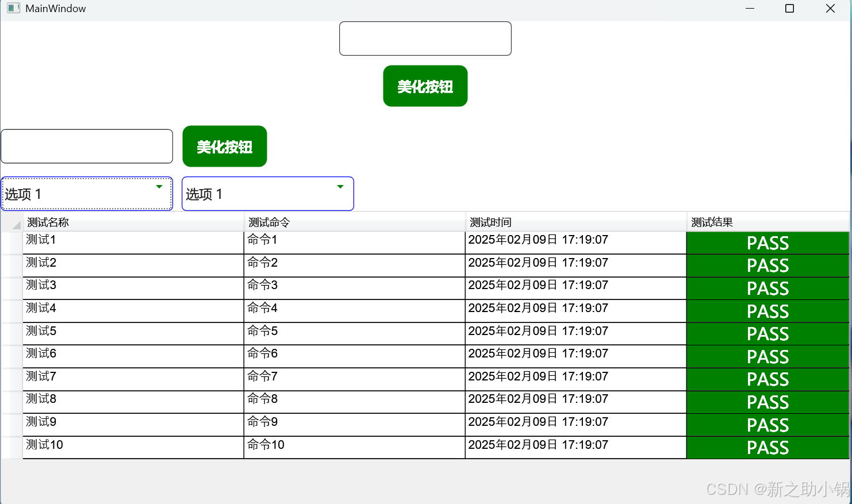
Task: Select the 命令9 command cell
Action: tap(355, 425)
